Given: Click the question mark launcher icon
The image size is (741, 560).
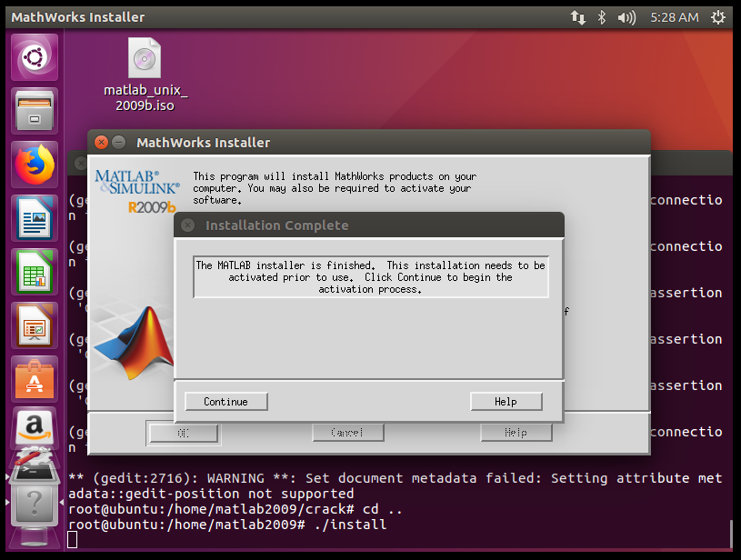Looking at the screenshot, I should (x=35, y=504).
